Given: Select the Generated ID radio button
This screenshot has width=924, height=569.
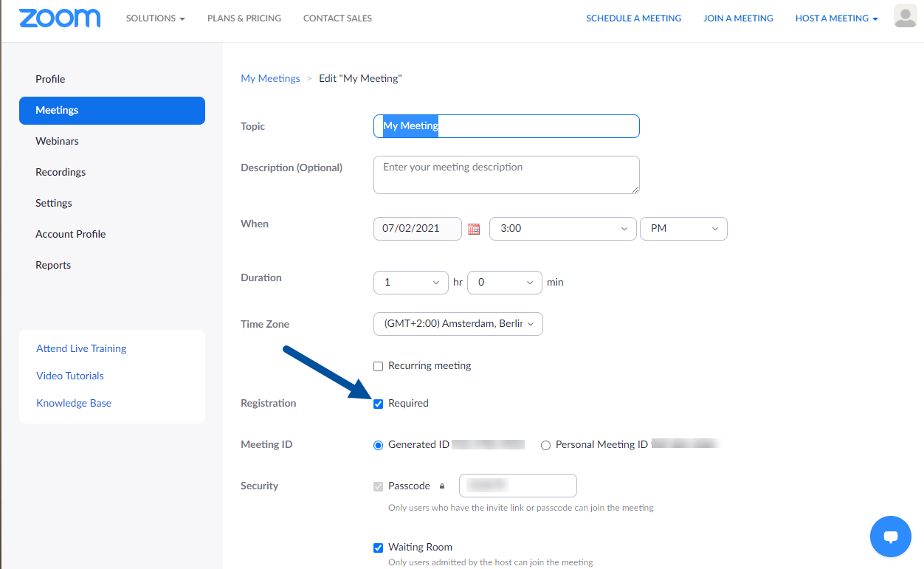Looking at the screenshot, I should coord(379,445).
